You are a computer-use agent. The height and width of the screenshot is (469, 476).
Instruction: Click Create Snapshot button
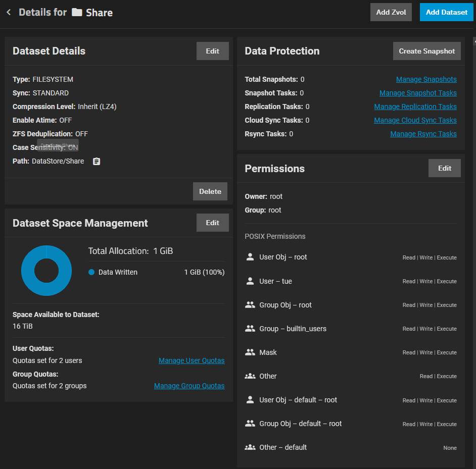(x=427, y=51)
